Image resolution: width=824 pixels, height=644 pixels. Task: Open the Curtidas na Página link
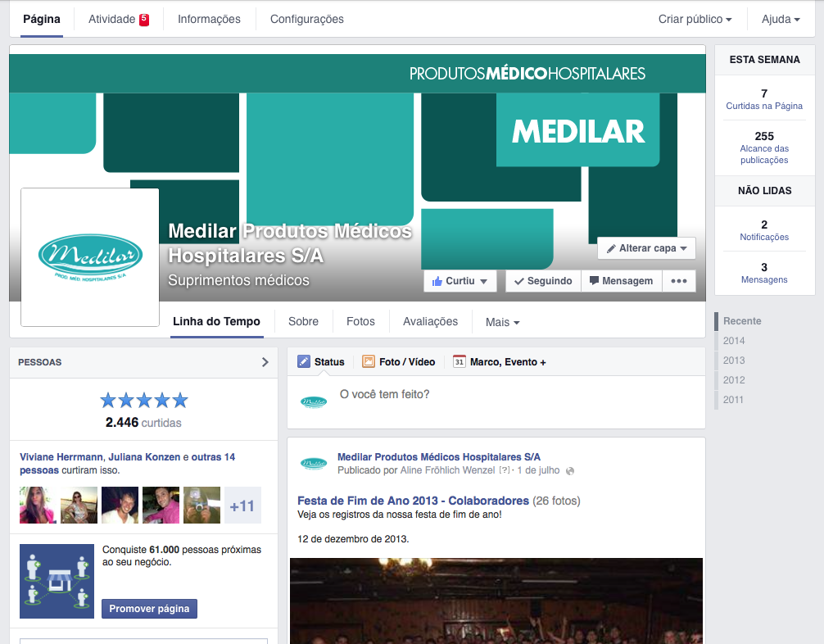coord(764,106)
